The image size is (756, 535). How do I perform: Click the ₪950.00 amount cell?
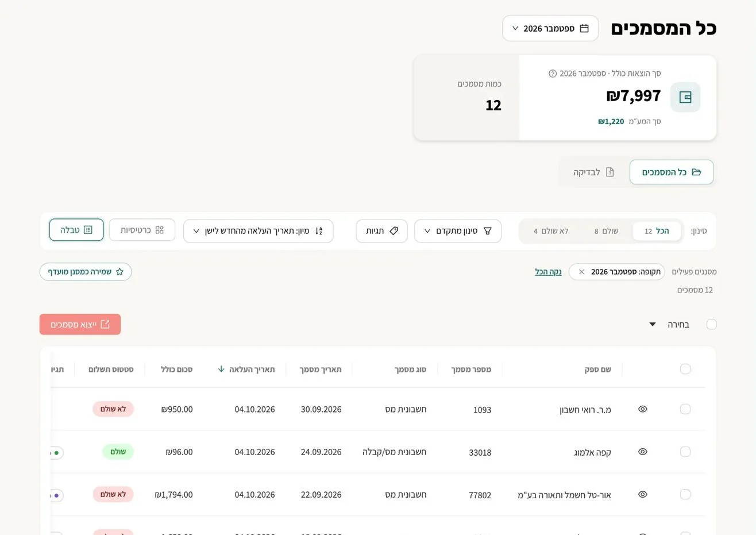(177, 410)
